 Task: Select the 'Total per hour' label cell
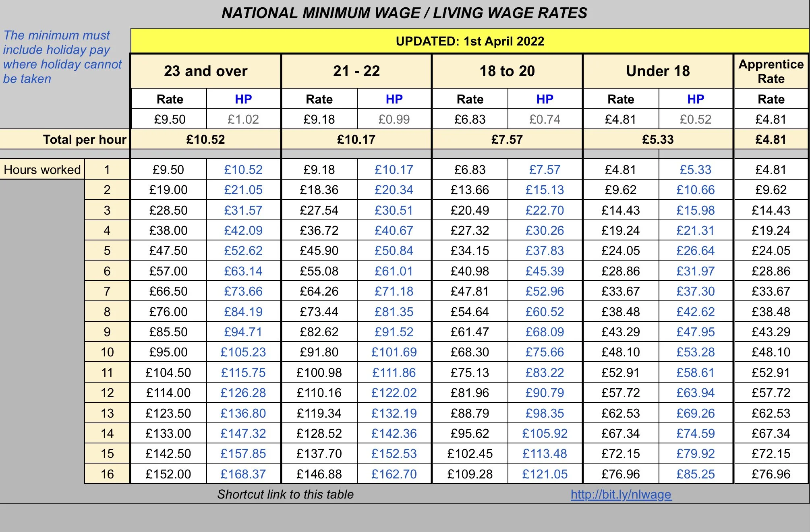[x=84, y=139]
